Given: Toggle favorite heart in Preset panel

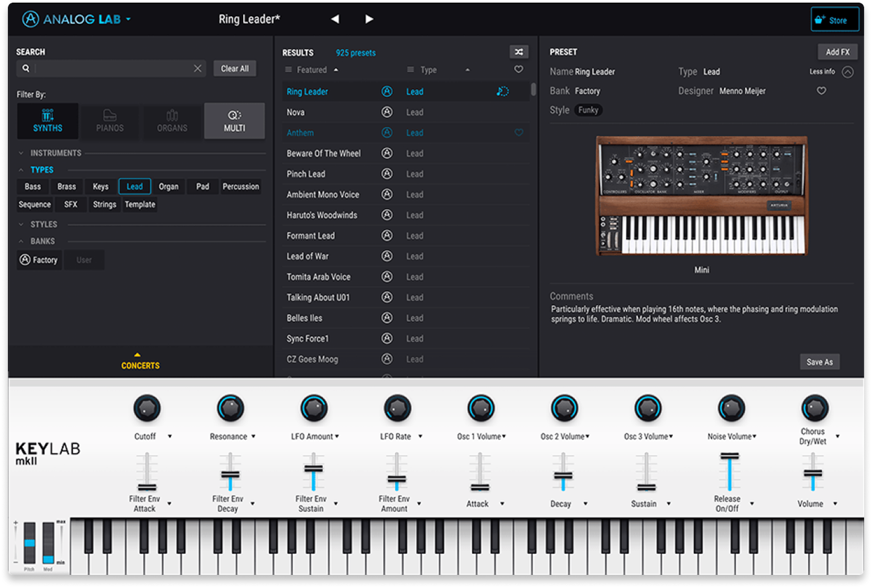Looking at the screenshot, I should coord(821,91).
